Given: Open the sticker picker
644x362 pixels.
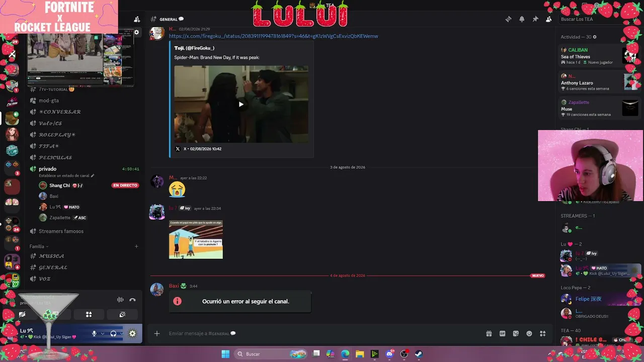Looking at the screenshot, I should [516, 333].
